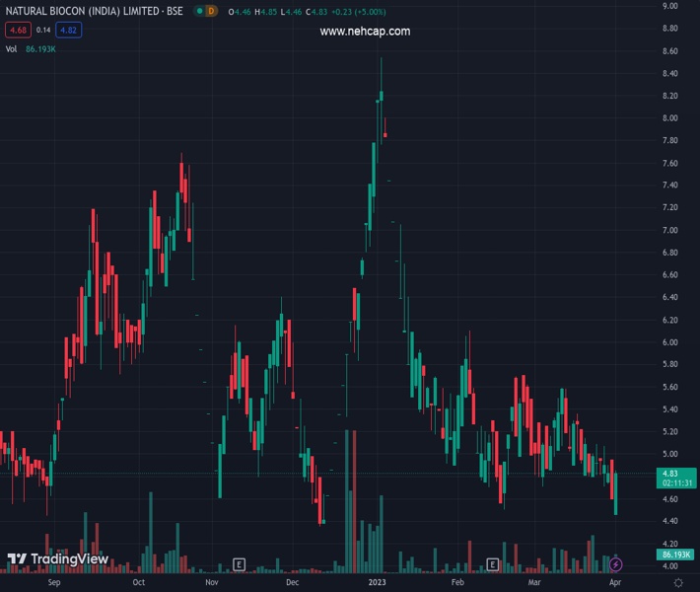The height and width of the screenshot is (592, 700).
Task: Open the Natural Biocon symbol title
Action: click(x=96, y=12)
